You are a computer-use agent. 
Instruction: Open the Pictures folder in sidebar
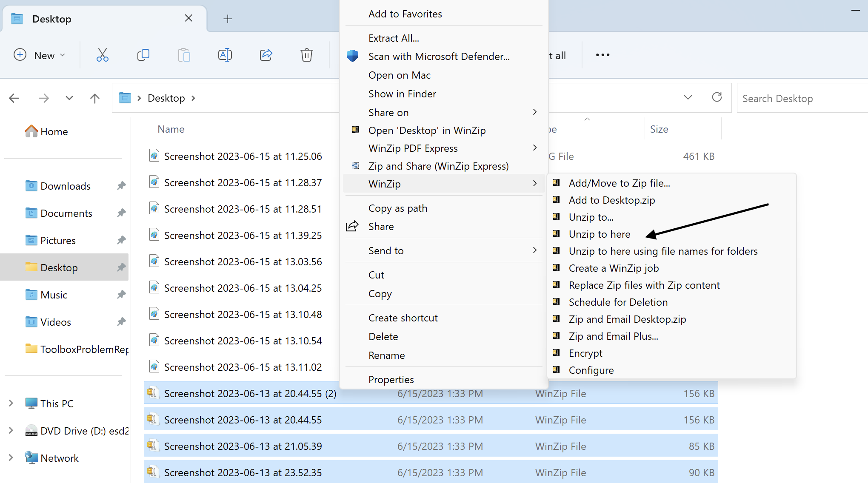58,240
